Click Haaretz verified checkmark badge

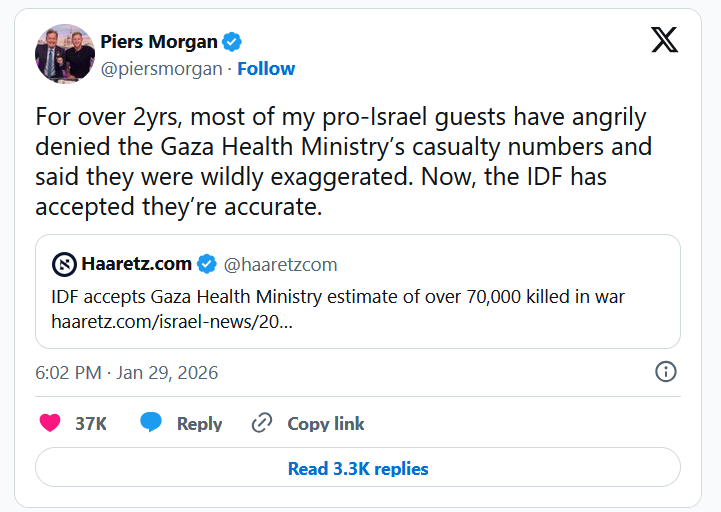tap(207, 264)
